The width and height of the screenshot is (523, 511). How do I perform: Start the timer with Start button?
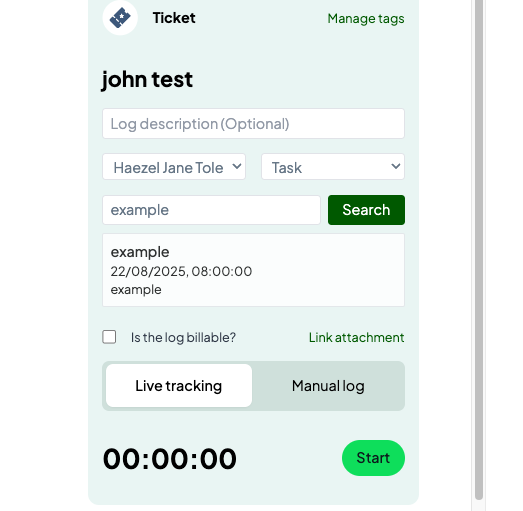tap(373, 458)
